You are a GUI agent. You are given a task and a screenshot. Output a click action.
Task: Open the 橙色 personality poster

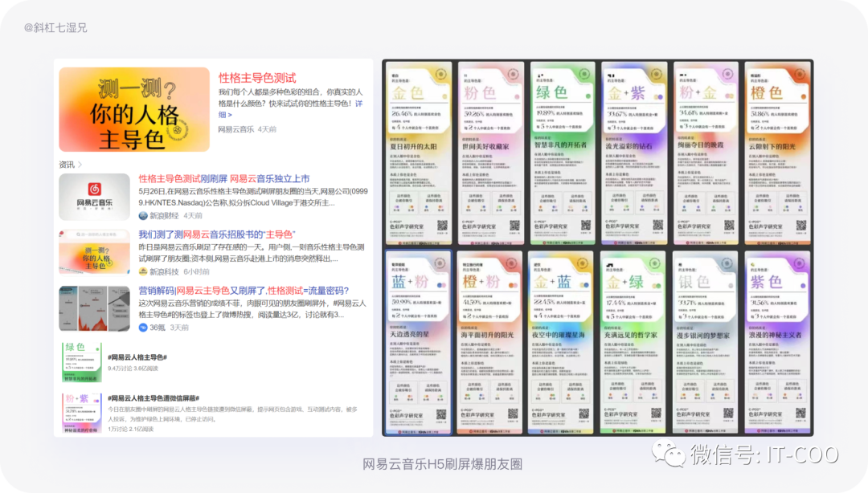pyautogui.click(x=778, y=153)
